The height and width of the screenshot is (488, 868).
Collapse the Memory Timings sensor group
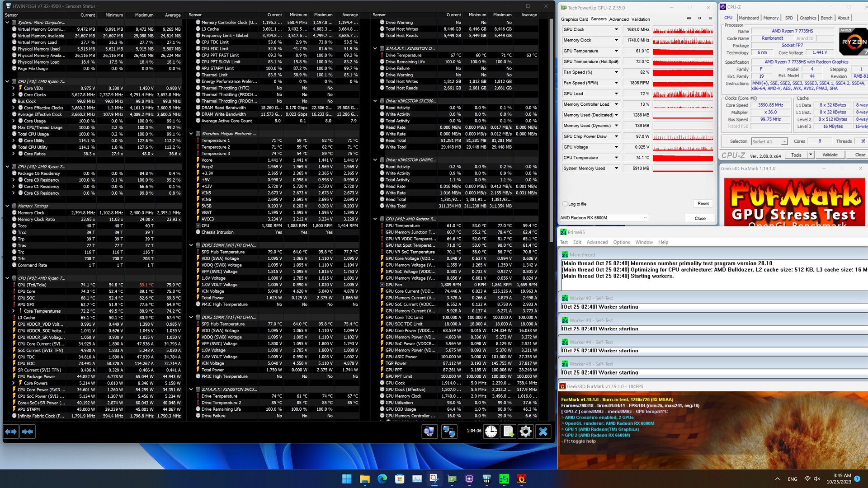pyautogui.click(x=7, y=206)
